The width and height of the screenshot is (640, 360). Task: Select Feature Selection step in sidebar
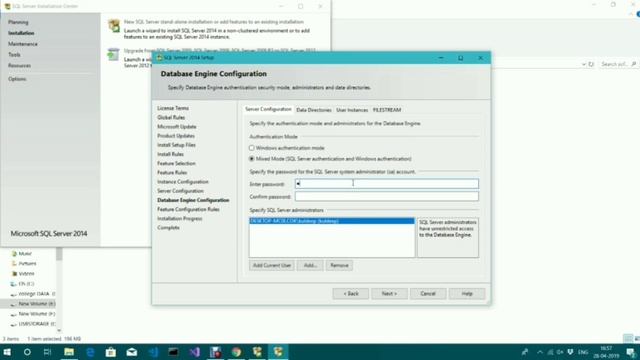(x=176, y=163)
